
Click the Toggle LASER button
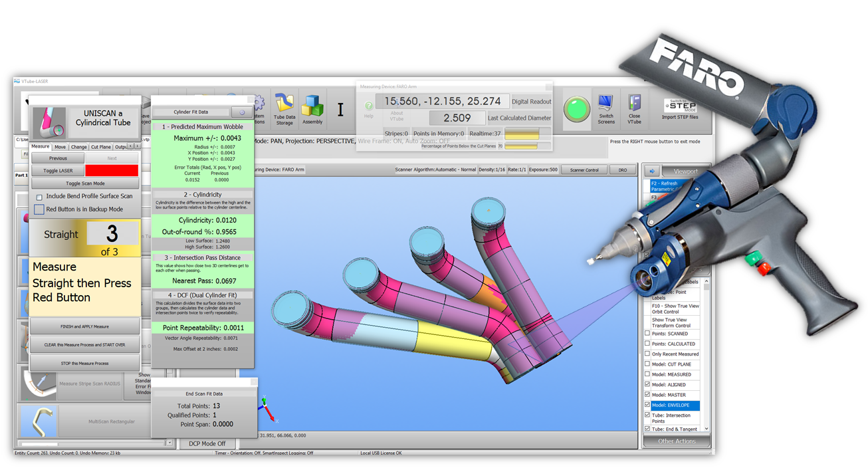[x=58, y=171]
